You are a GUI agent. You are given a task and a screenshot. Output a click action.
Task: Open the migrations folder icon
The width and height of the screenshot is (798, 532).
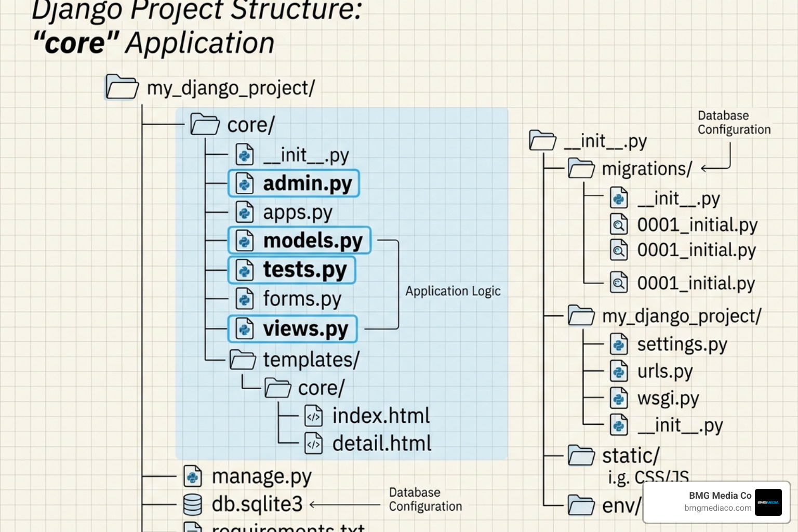click(x=581, y=169)
